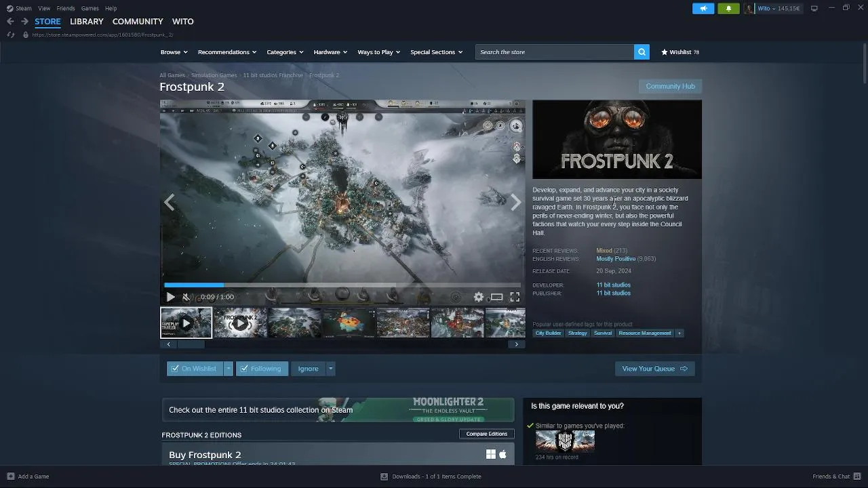This screenshot has width=868, height=488.
Task: Switch to the COMMUNITY tab
Action: pyautogui.click(x=138, y=22)
